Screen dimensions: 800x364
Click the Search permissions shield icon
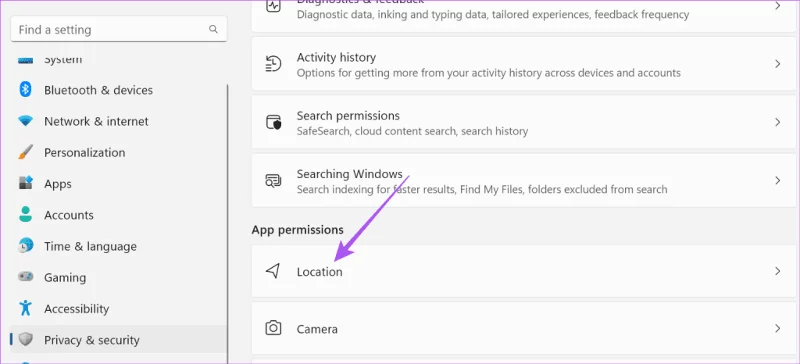coord(273,123)
